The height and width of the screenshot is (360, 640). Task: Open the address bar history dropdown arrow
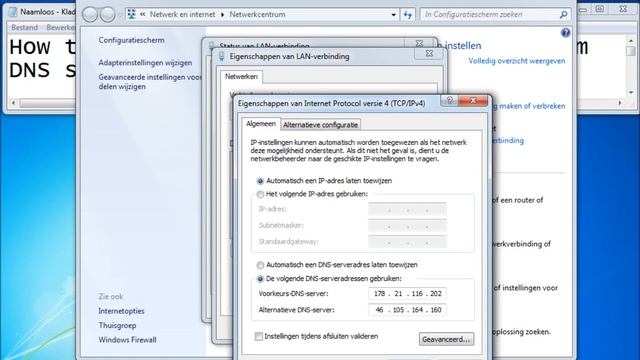click(393, 15)
